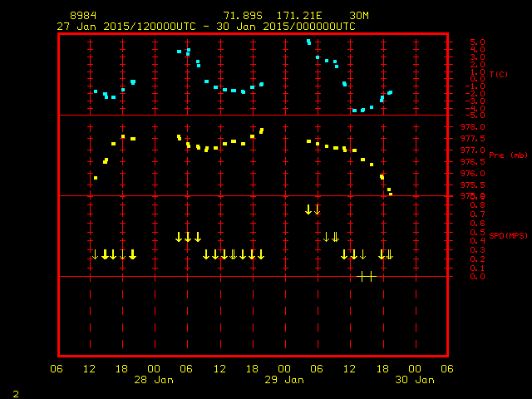
Task: Click the lowest yellow pressure point at 13 UTC 27 Jan
Action: pyautogui.click(x=96, y=178)
